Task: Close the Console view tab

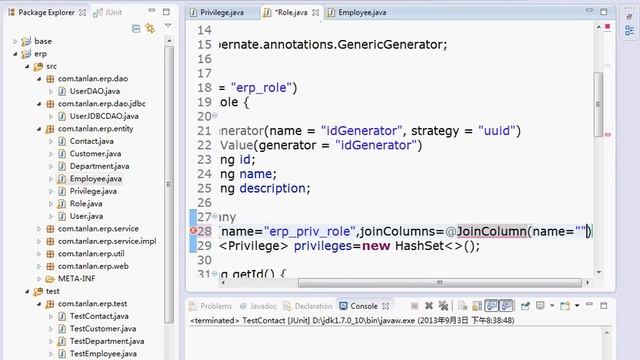Action: 385,306
